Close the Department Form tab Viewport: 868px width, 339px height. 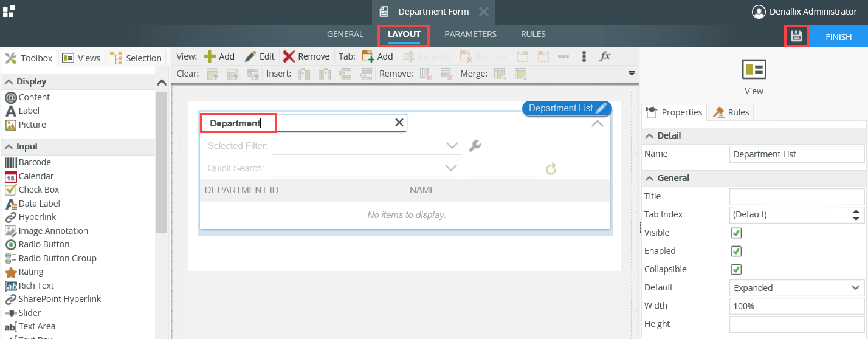(483, 12)
